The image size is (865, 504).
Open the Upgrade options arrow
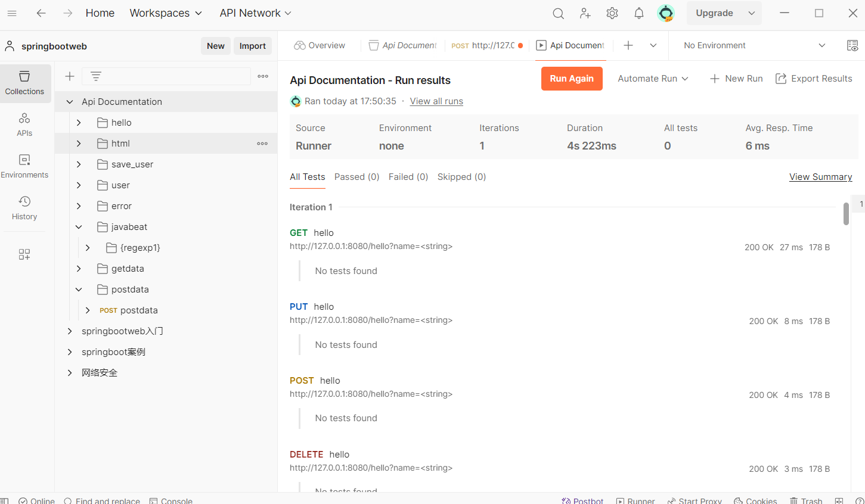(x=752, y=13)
